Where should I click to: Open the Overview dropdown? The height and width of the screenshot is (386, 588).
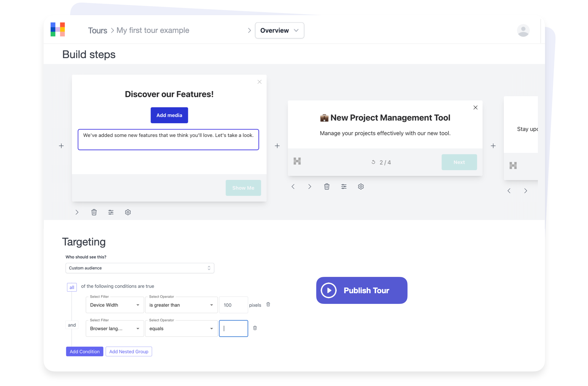[x=279, y=30]
